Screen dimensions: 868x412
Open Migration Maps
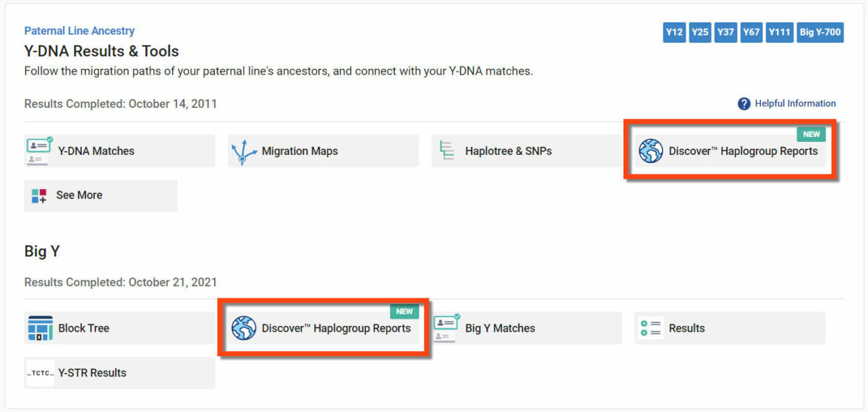[x=323, y=151]
